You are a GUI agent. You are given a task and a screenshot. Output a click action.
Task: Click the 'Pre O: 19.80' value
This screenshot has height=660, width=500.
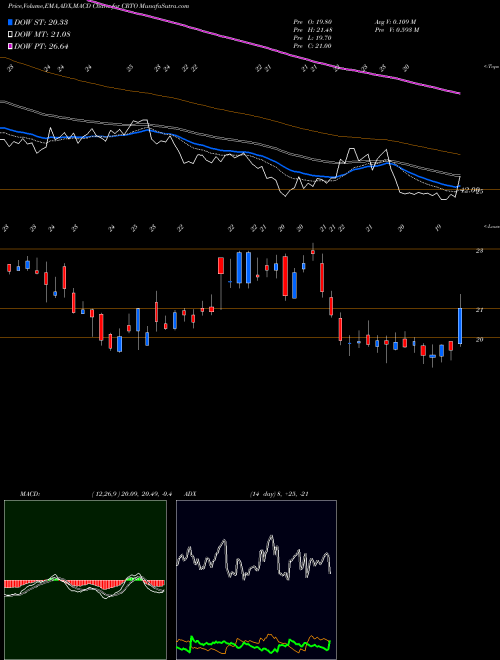tap(312, 22)
